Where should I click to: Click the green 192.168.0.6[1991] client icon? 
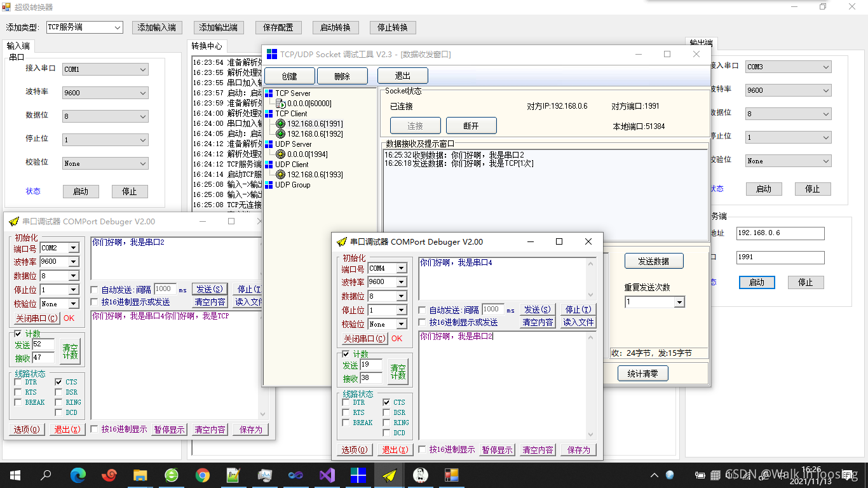[x=280, y=124]
